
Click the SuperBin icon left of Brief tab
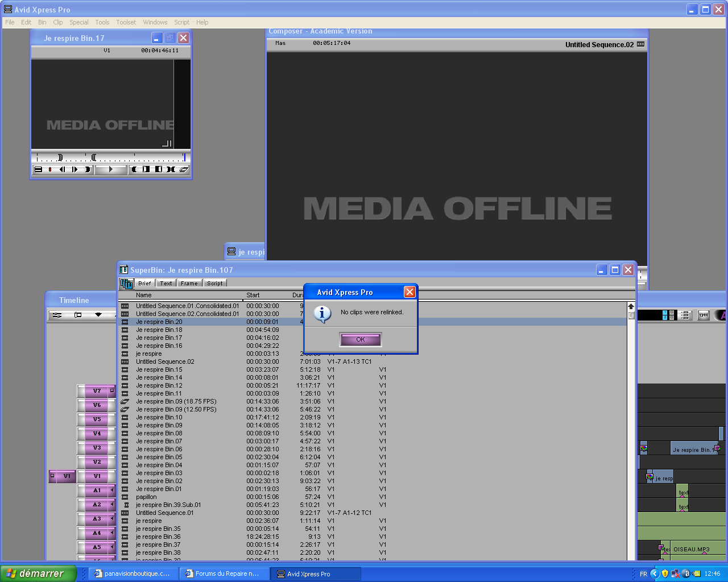[x=126, y=283]
